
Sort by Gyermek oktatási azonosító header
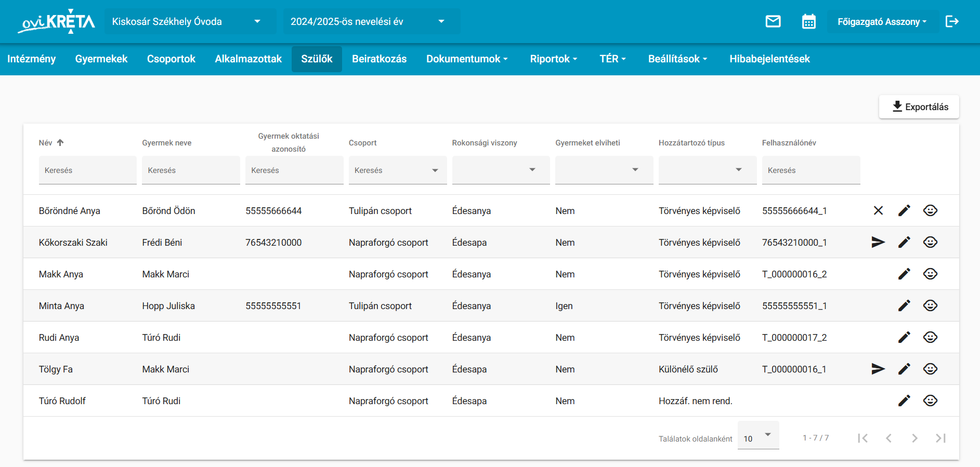(x=289, y=142)
